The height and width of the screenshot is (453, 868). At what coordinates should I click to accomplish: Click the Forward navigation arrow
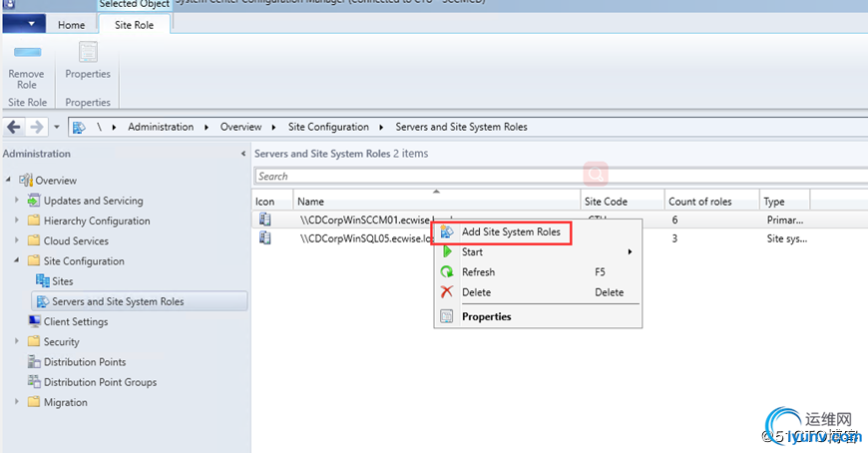[37, 128]
